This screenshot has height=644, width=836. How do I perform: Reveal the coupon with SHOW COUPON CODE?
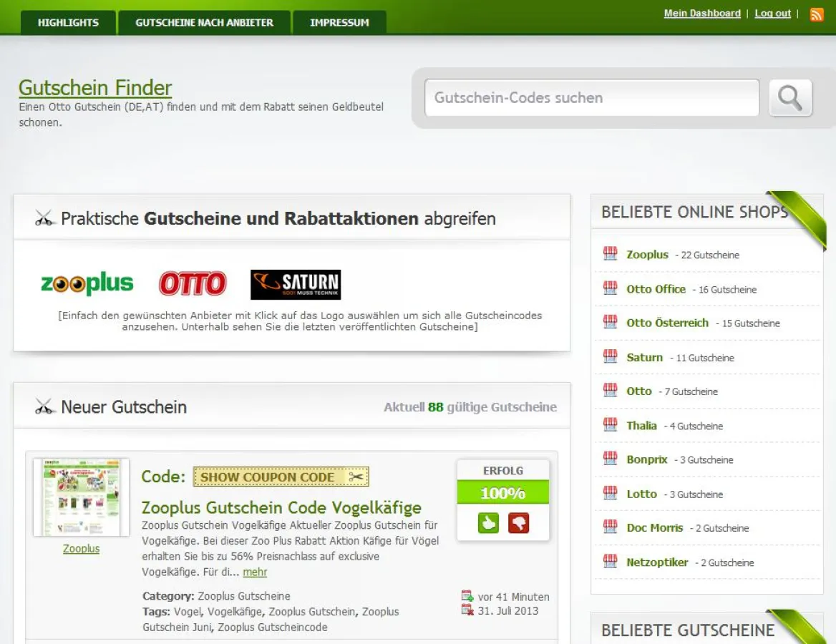[281, 477]
